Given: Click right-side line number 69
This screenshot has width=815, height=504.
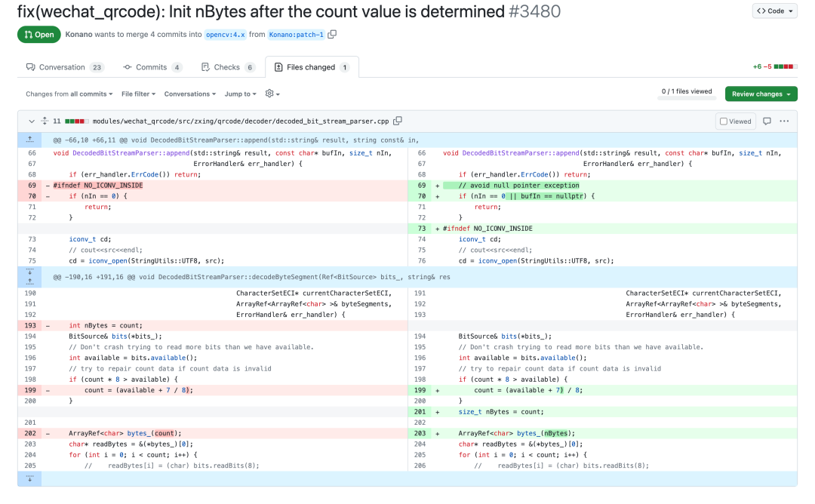Looking at the screenshot, I should tap(421, 186).
